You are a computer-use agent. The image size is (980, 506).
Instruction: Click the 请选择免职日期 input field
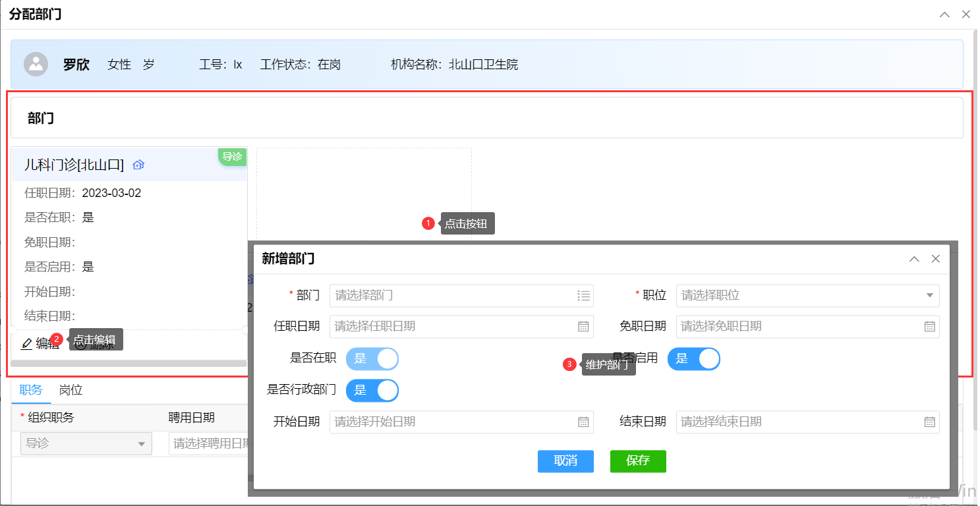pos(808,326)
